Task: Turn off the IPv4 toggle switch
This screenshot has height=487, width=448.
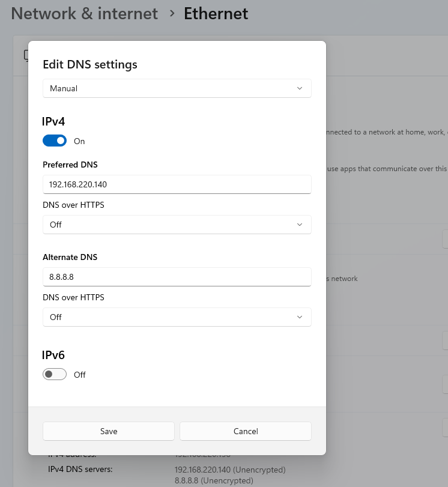Action: (55, 141)
